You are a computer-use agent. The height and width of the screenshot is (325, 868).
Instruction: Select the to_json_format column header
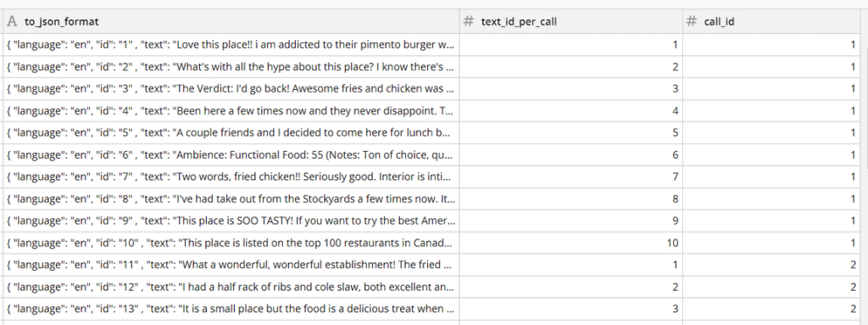pos(231,21)
